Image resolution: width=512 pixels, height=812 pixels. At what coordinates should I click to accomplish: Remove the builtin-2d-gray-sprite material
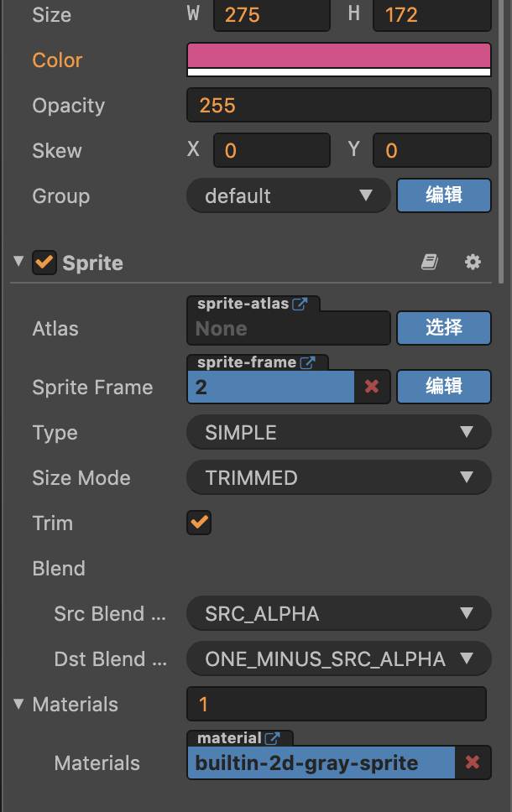(473, 763)
